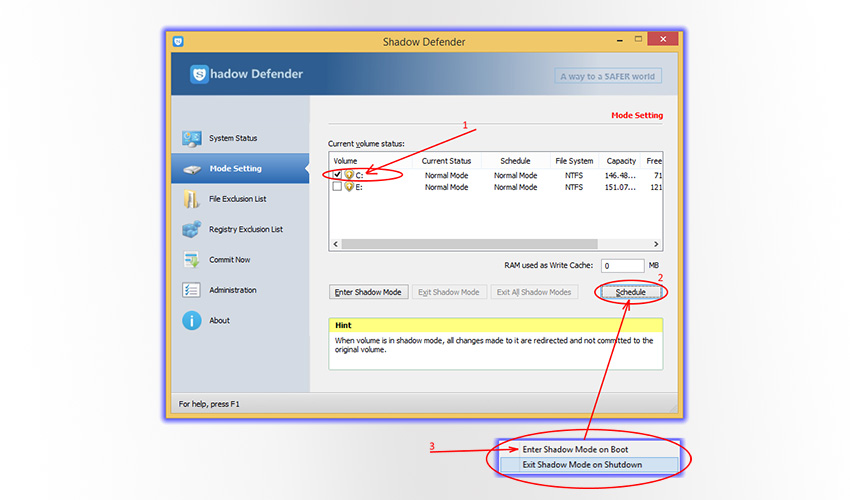Screen dimensions: 850x500
Task: Open the System Status page
Action: pyautogui.click(x=240, y=138)
